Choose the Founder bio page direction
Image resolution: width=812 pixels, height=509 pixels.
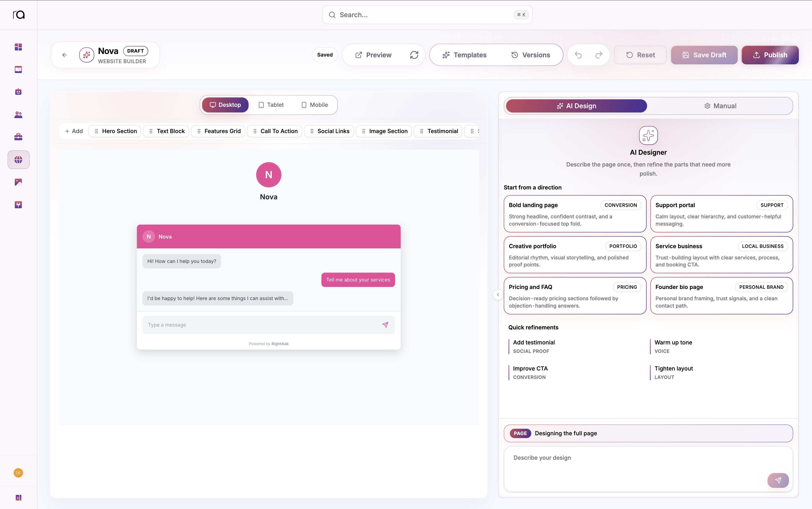pos(721,296)
